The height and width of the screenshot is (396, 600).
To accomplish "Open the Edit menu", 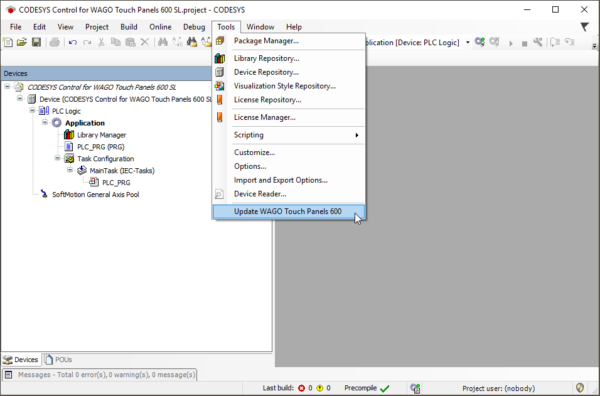I will point(39,27).
